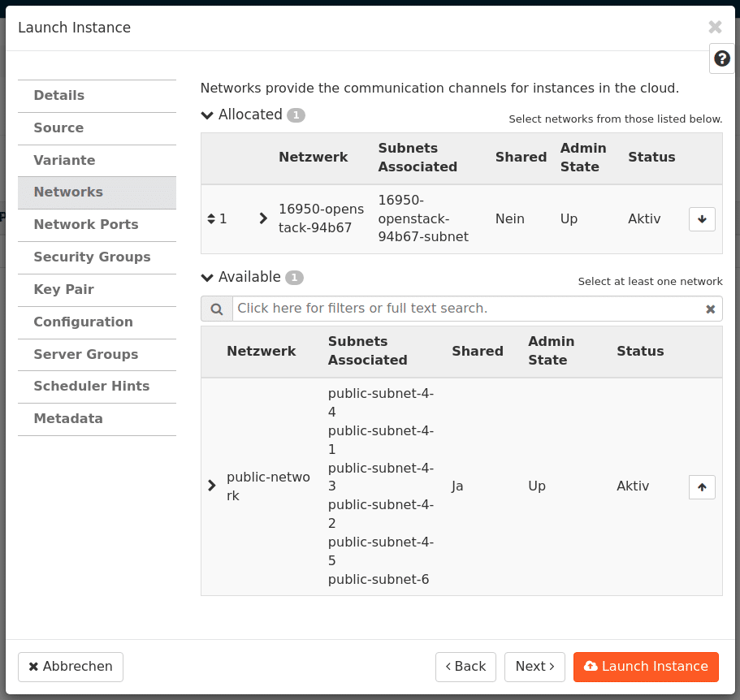Viewport: 740px width, 700px height.
Task: Close the Launch Instance dialog
Action: pos(715,27)
